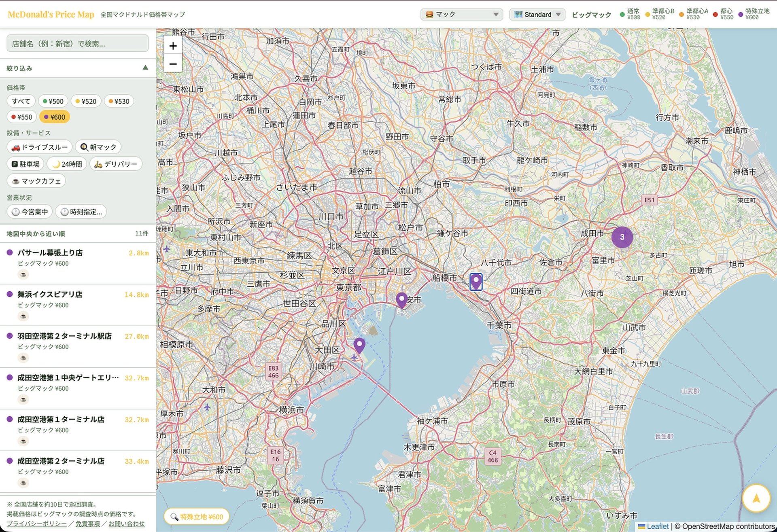This screenshot has width=777, height=532.
Task: Select the Haneda airport map pin
Action: 359,346
